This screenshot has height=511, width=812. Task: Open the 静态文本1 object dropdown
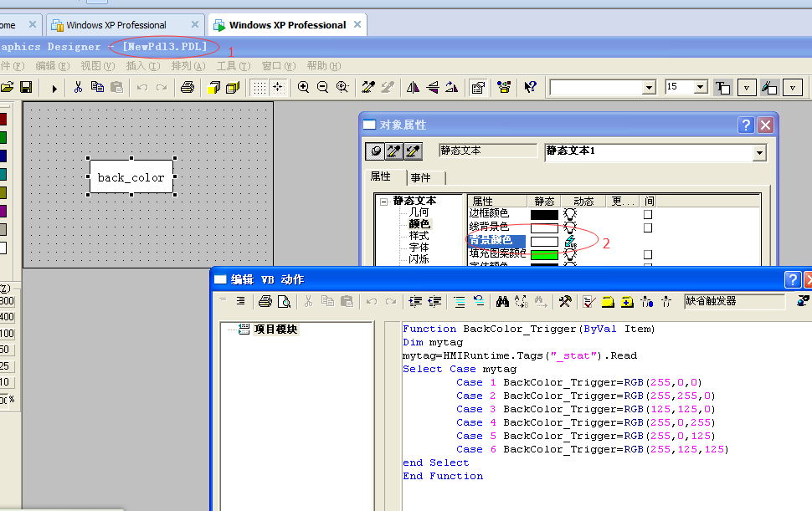click(759, 152)
